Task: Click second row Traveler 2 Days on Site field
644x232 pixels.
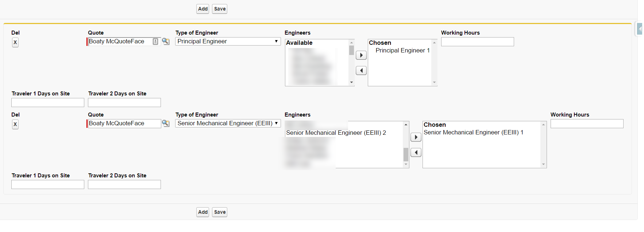Action: point(124,185)
